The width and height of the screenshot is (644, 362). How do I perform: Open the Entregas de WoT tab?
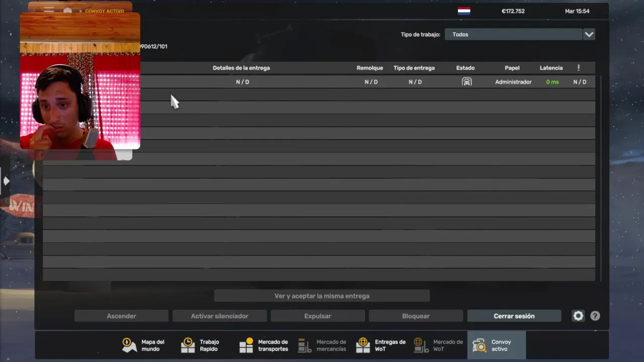(380, 345)
